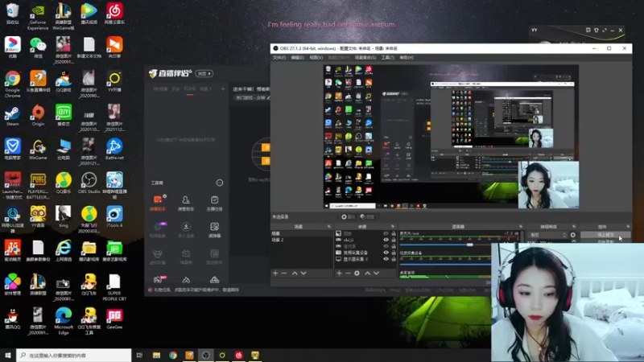Open the 编辑(E) menu in OBS
Viewport: 644px width, 362px height.
297,58
